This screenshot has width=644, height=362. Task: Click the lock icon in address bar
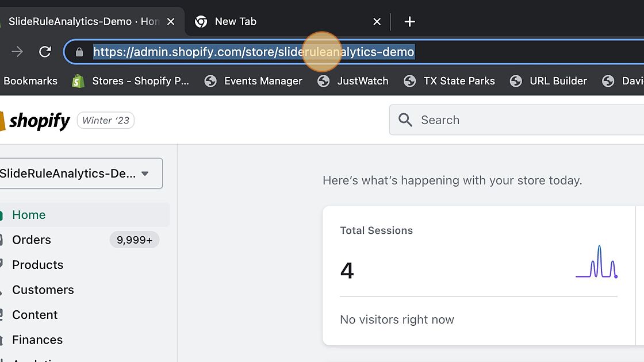click(79, 52)
